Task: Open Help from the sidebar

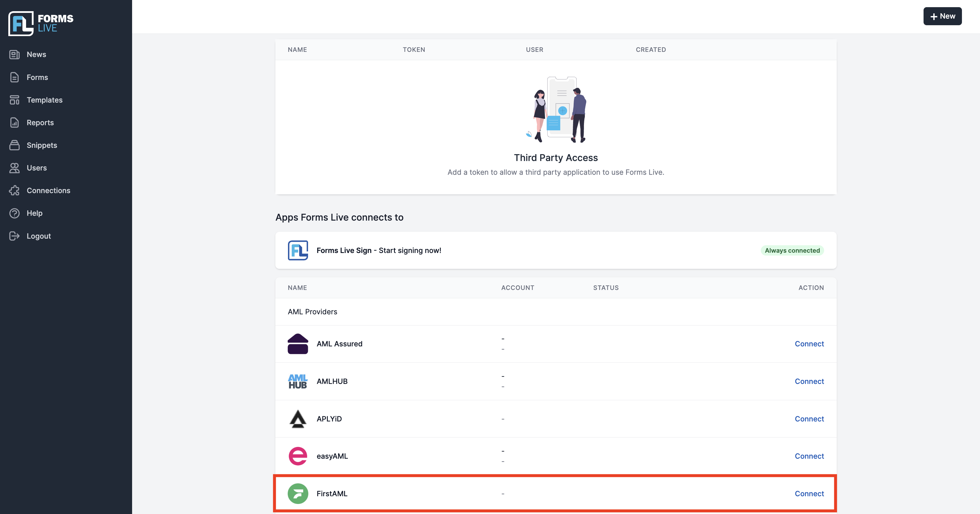Action: click(35, 213)
